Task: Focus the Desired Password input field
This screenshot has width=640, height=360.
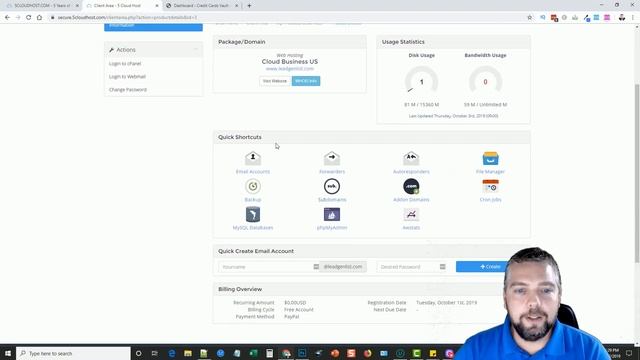Action: coord(413,267)
